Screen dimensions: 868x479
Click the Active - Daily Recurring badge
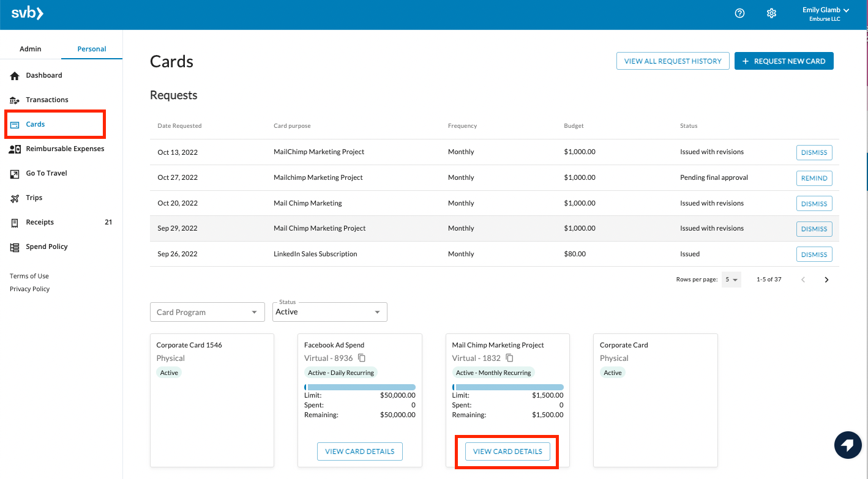pos(341,373)
